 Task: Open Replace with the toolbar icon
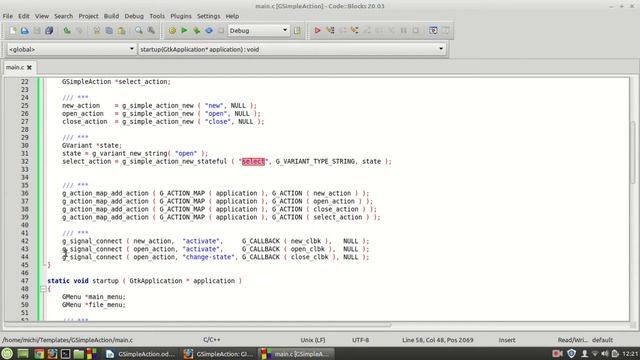151,31
